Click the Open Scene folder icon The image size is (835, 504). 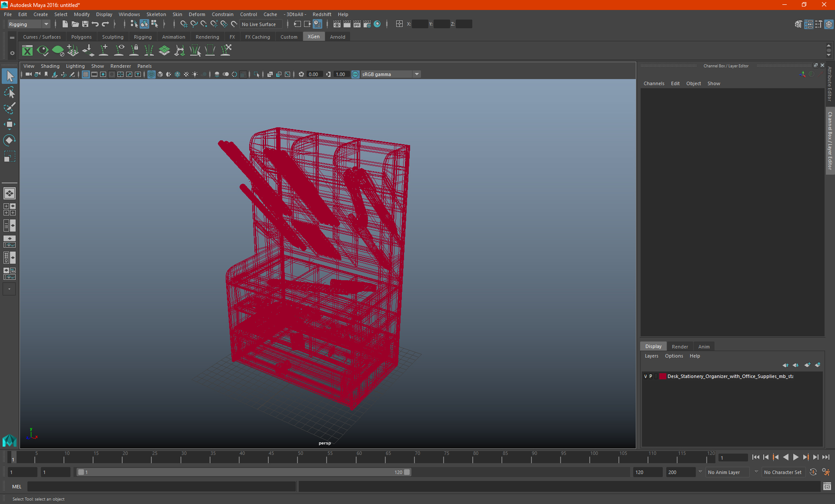[x=75, y=24]
